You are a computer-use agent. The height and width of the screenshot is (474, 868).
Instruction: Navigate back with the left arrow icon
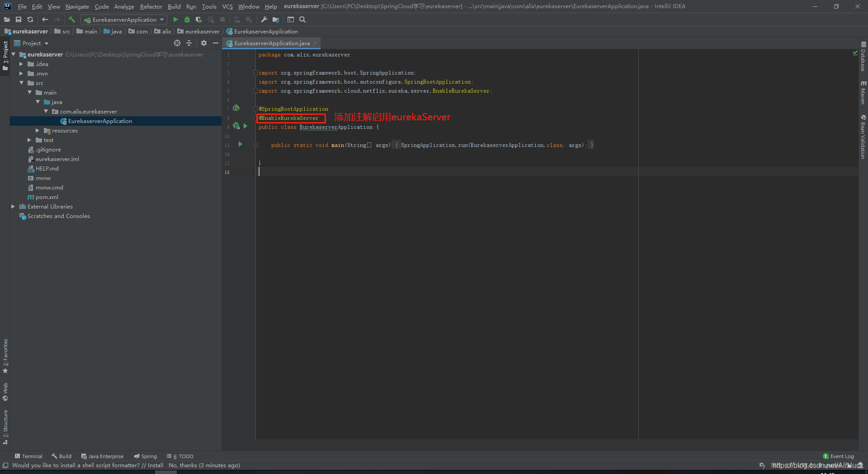coord(45,19)
